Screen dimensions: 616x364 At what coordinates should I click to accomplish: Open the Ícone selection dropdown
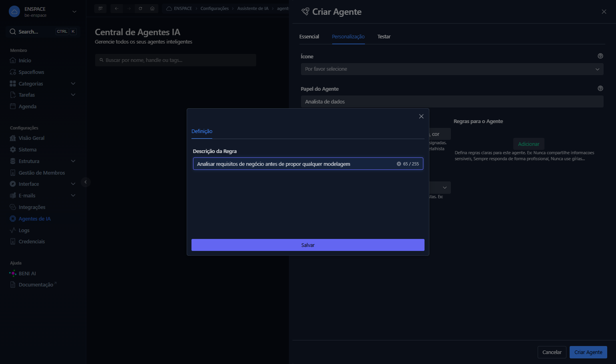(452, 69)
